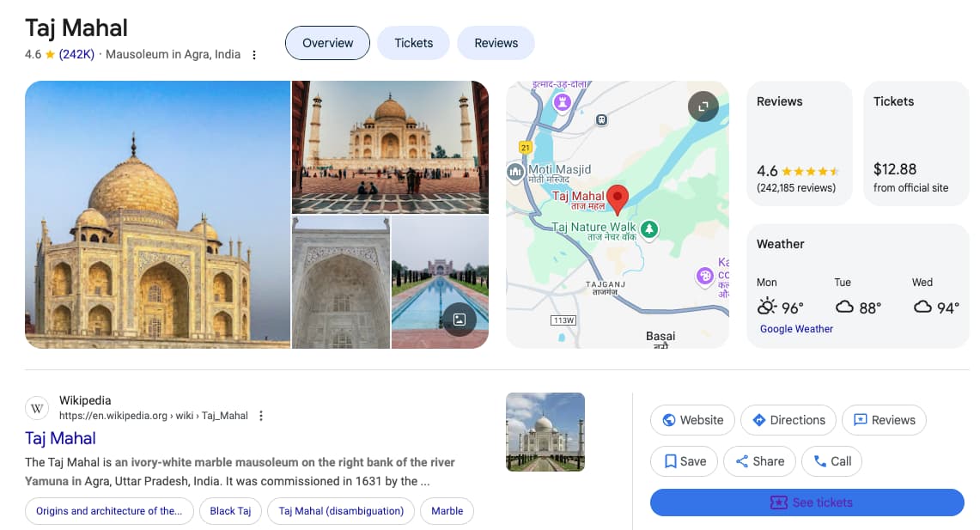
Task: Open the Black Taj chip
Action: (x=230, y=510)
